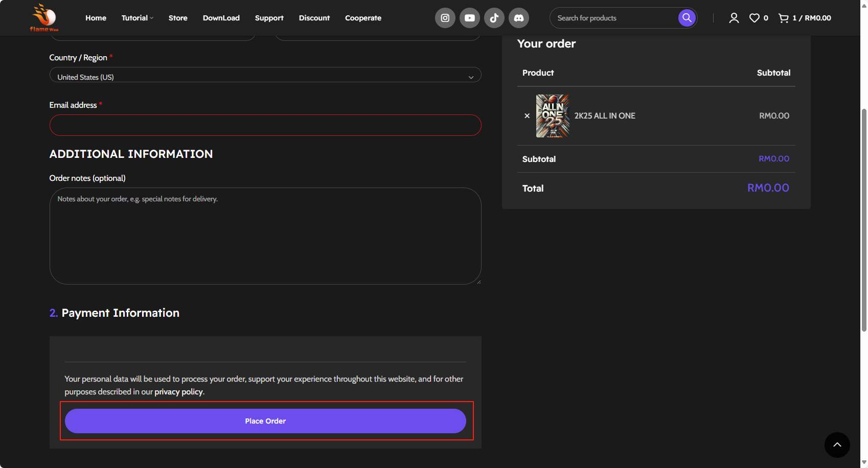Remove 2K25 ALL IN ONE from order

(x=527, y=116)
